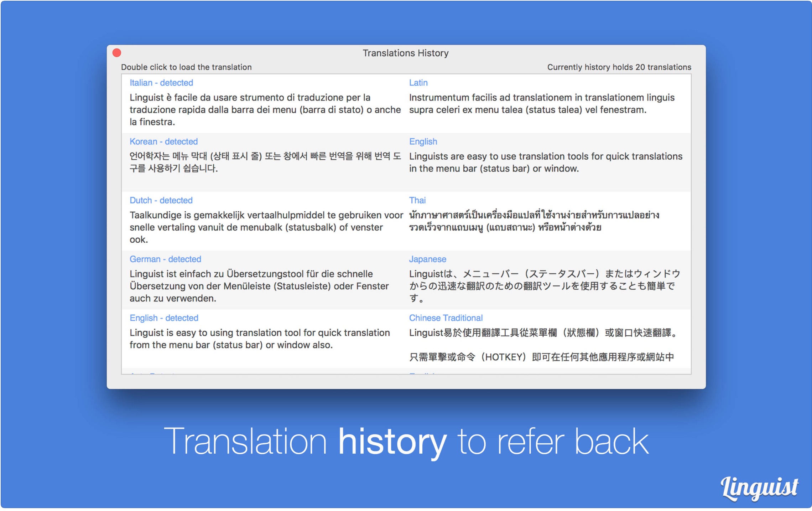Screen dimensions: 812x511
Task: Click the Japanese target language label
Action: (x=427, y=259)
